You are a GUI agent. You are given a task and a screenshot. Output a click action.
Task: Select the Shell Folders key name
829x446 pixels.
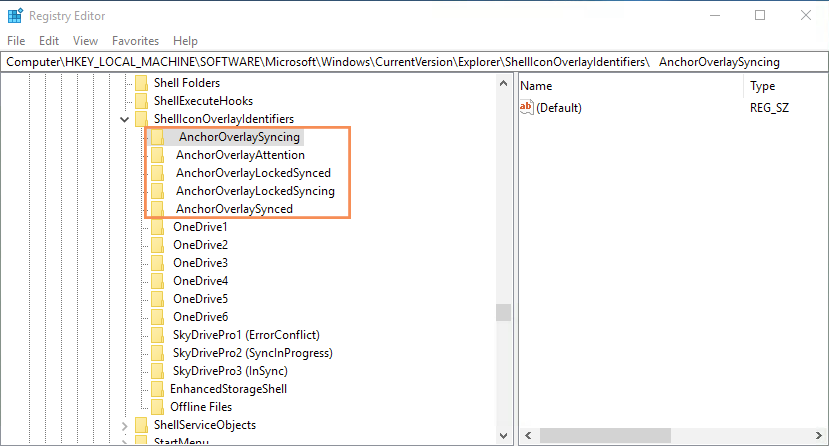pyautogui.click(x=187, y=83)
